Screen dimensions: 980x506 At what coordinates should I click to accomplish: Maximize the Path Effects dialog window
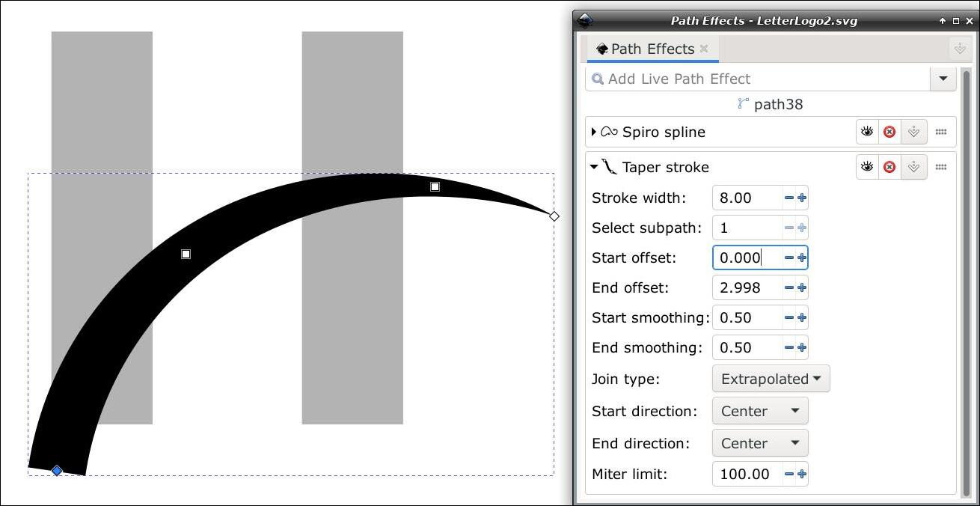tap(955, 21)
